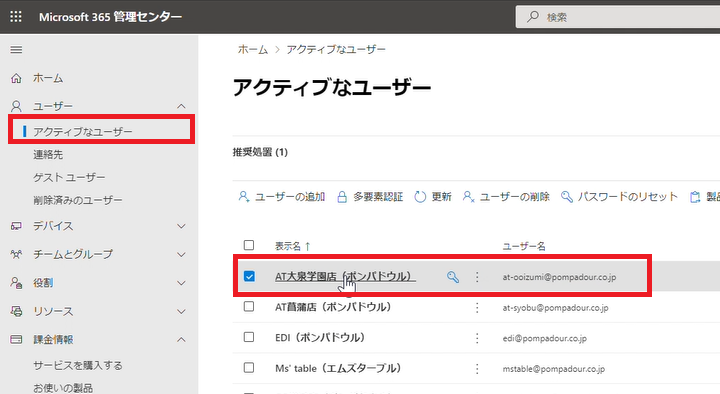This screenshot has width=720, height=394.
Task: Open more options for AT菖蒲店 row
Action: click(477, 307)
